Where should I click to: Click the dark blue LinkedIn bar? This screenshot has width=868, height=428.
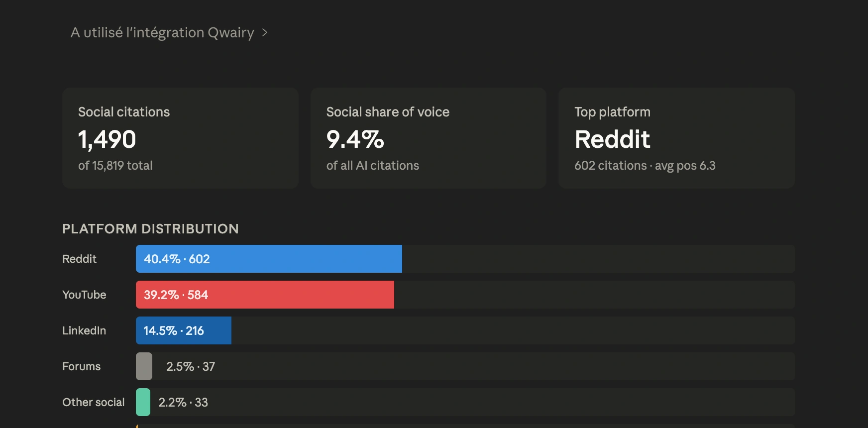184,330
